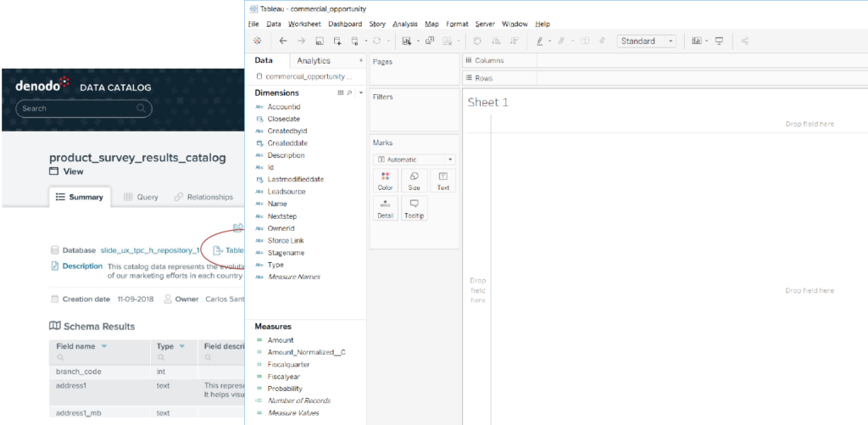This screenshot has height=425, width=868.
Task: Select the commercial_opportunity data source
Action: pyautogui.click(x=304, y=76)
